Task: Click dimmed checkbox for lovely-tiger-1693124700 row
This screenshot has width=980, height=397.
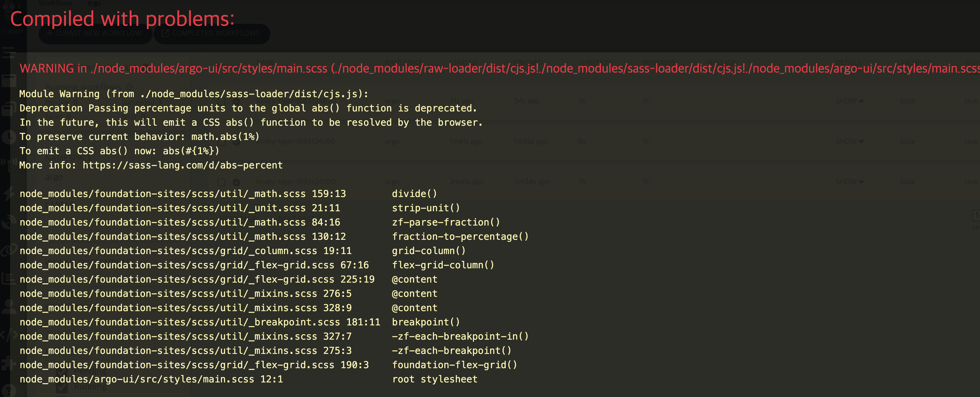Action: 222,182
